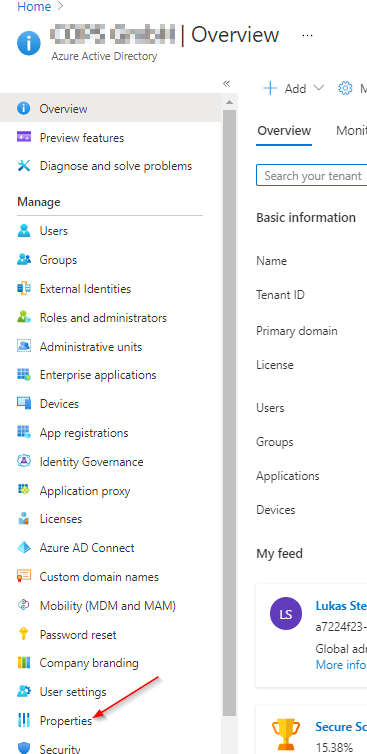Open the Add dropdown arrow
Viewport: 367px width, 754px height.
click(318, 88)
